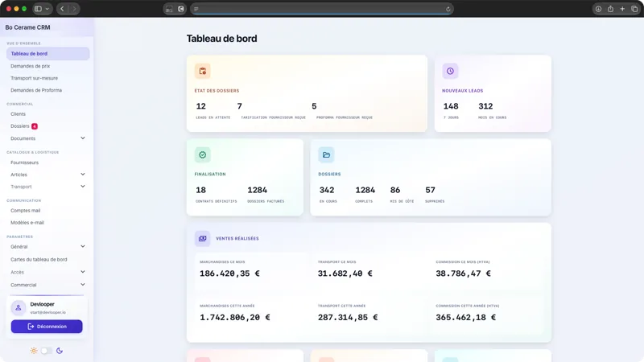This screenshot has width=644, height=362.
Task: Show tab overview icon
Action: (634, 9)
